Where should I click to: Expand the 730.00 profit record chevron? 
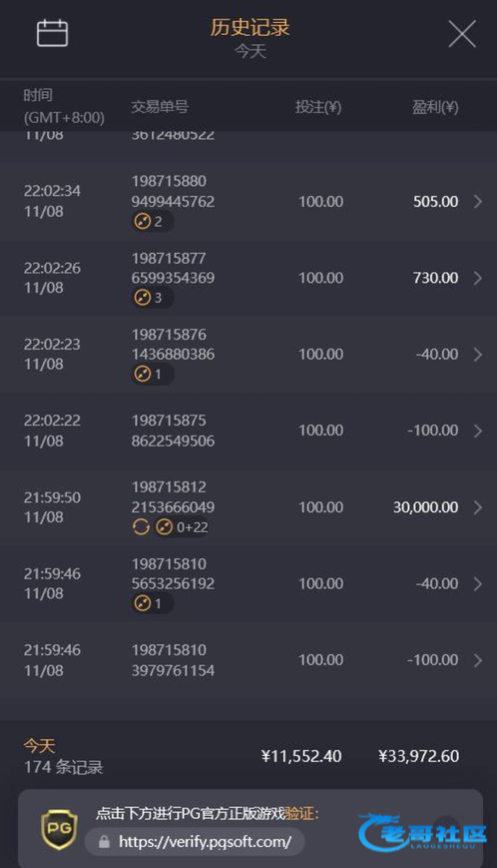(x=478, y=278)
